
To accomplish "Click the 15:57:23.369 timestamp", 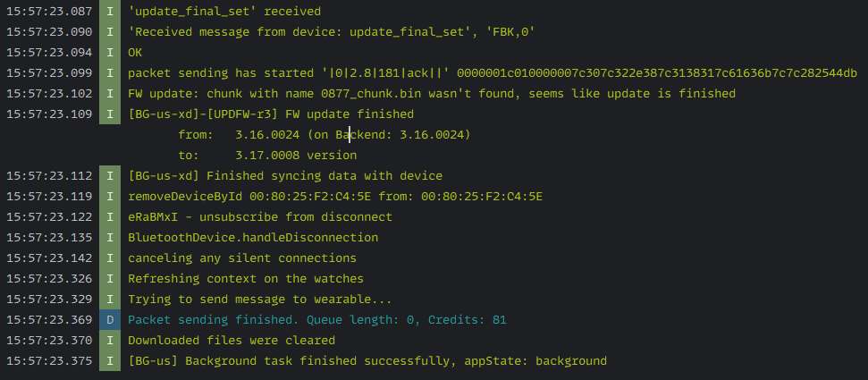I will click(49, 320).
